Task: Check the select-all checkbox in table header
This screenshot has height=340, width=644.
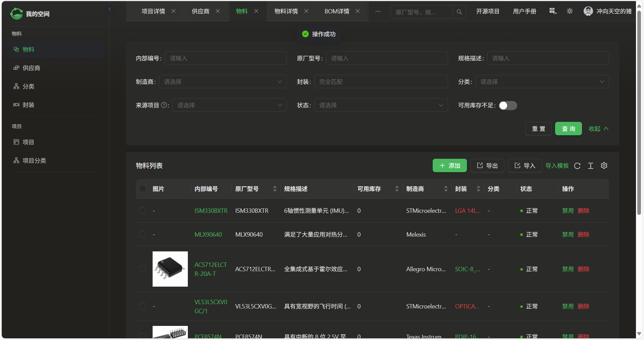Action: (143, 189)
